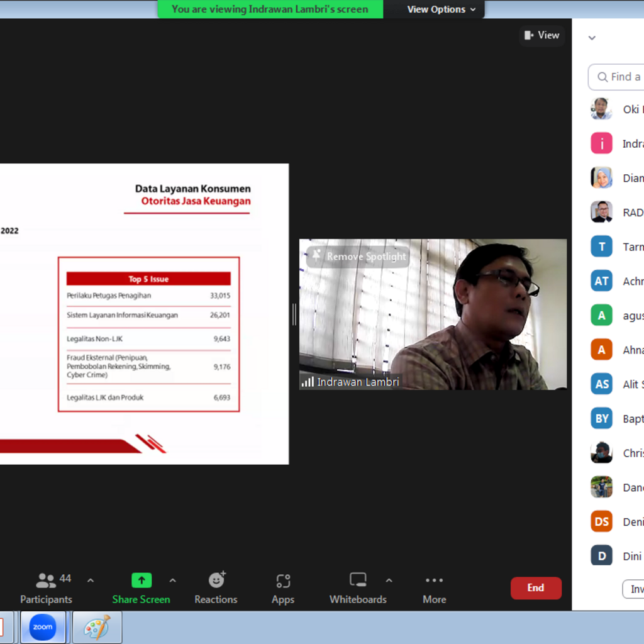Open the View layout menu
This screenshot has width=644, height=644.
click(x=541, y=35)
